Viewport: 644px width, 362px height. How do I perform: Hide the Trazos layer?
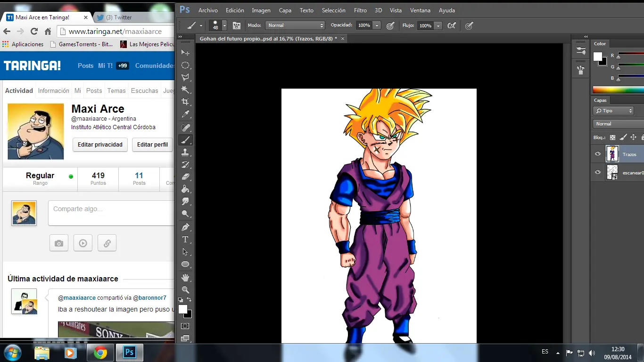click(598, 154)
